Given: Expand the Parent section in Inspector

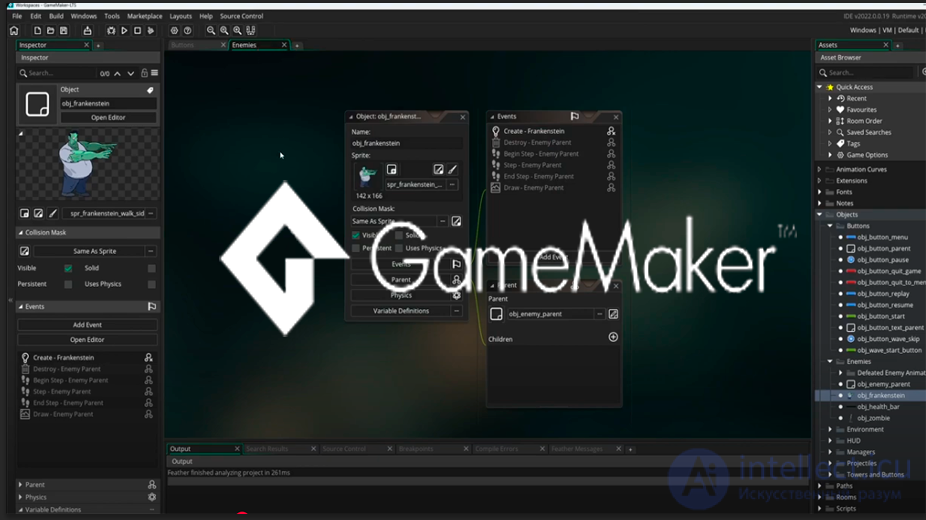Looking at the screenshot, I should pos(21,485).
